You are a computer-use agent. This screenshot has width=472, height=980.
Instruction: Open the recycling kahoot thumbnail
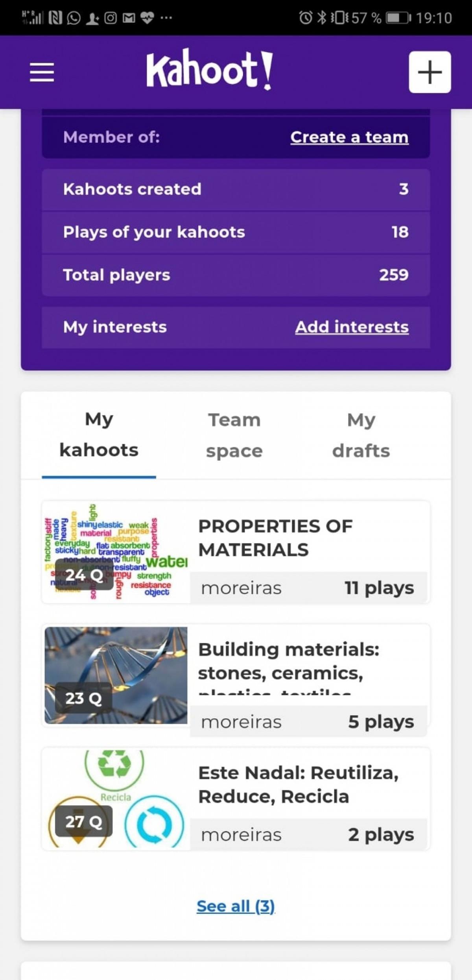116,799
